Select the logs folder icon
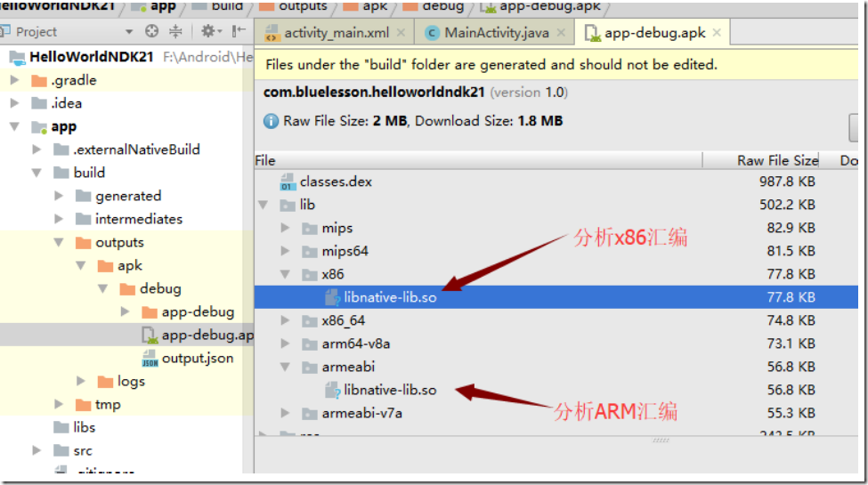The height and width of the screenshot is (485, 868). click(105, 382)
